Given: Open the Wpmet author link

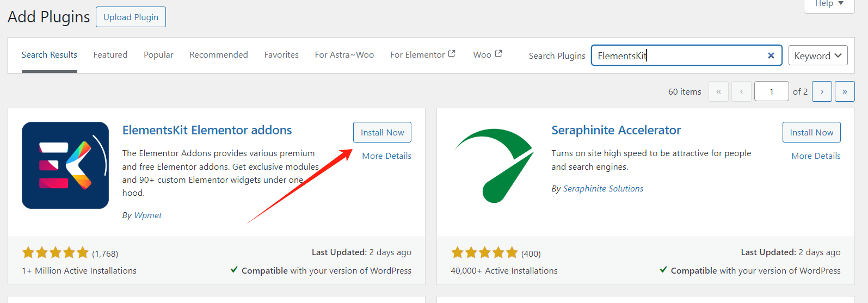Looking at the screenshot, I should click(148, 215).
